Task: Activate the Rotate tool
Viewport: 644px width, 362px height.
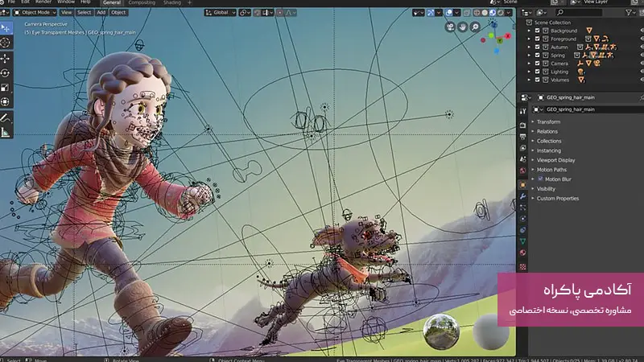Action: point(6,72)
